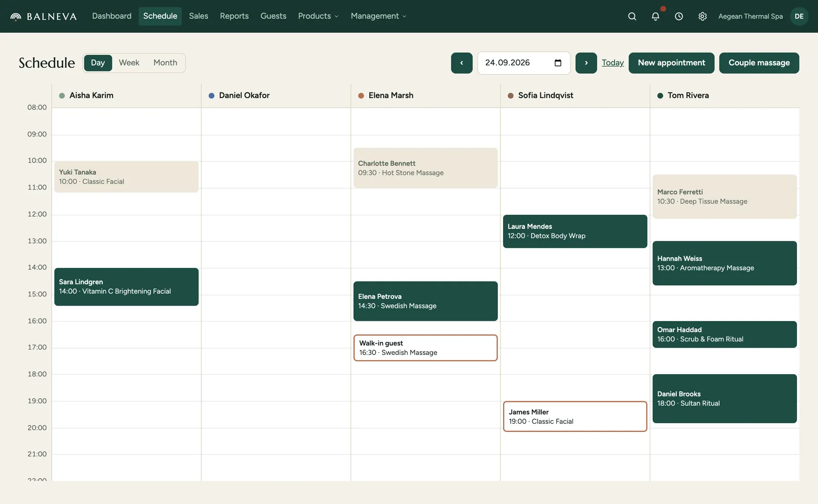This screenshot has width=818, height=504.
Task: Click Aegean Thermal Spa location name
Action: [x=751, y=16]
